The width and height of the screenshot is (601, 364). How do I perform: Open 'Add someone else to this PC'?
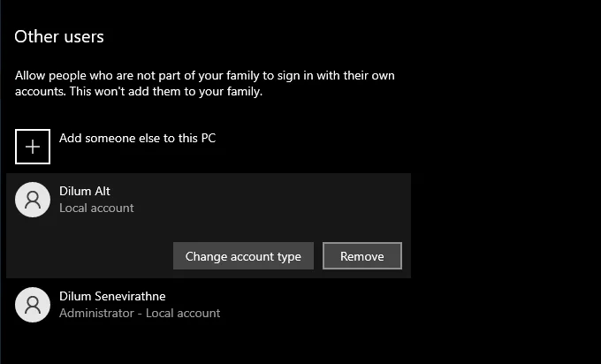point(137,138)
